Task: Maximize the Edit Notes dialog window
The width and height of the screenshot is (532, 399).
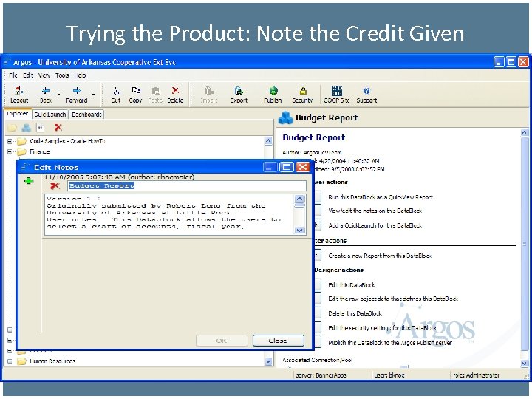Action: [287, 167]
